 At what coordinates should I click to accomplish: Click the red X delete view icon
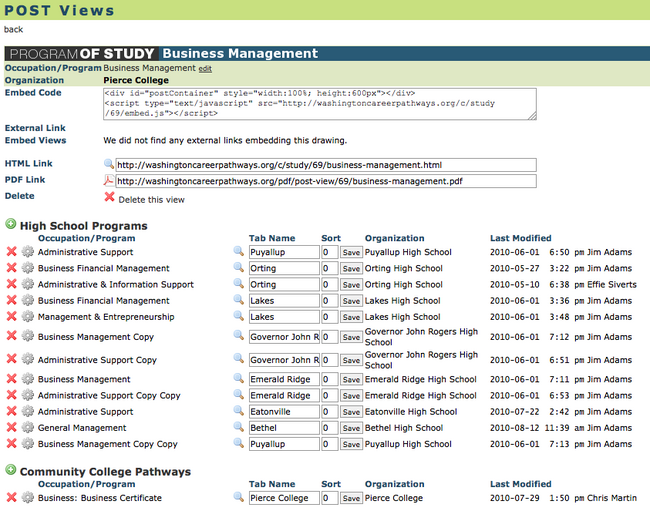109,197
